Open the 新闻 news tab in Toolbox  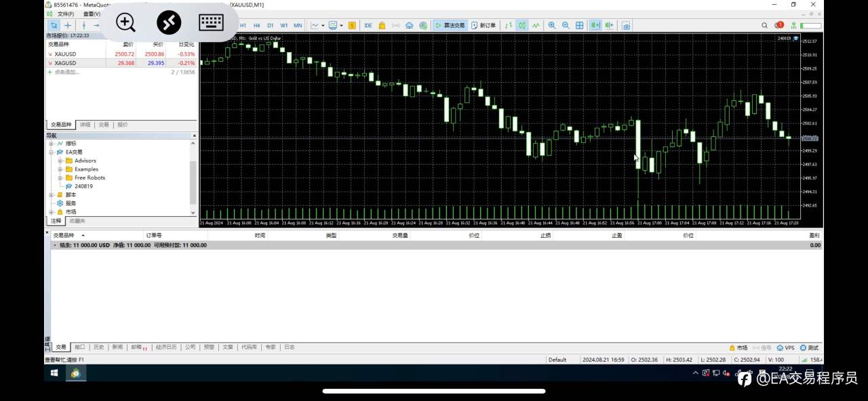pyautogui.click(x=117, y=347)
